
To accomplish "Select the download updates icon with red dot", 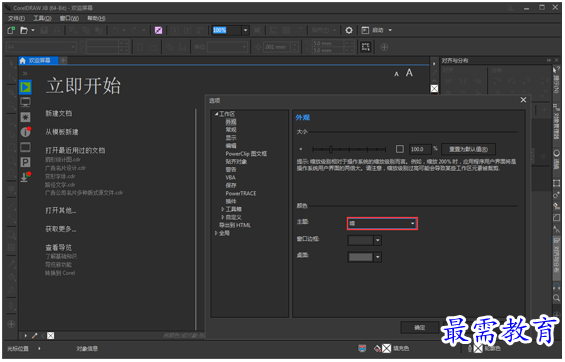I will (25, 177).
